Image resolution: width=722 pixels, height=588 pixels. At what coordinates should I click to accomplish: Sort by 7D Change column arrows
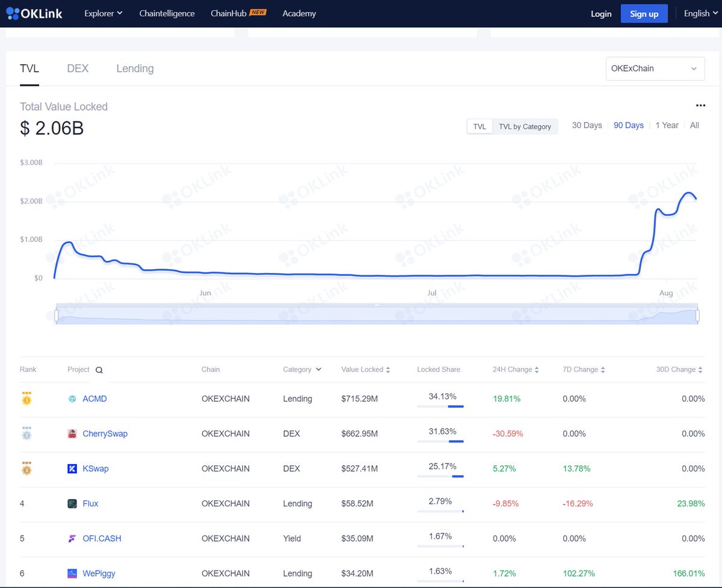click(x=603, y=370)
